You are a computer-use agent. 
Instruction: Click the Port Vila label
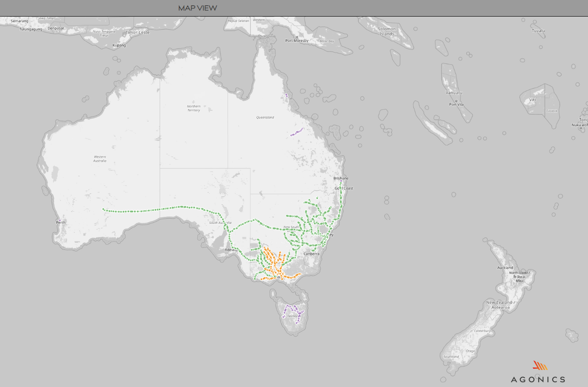[456, 104]
